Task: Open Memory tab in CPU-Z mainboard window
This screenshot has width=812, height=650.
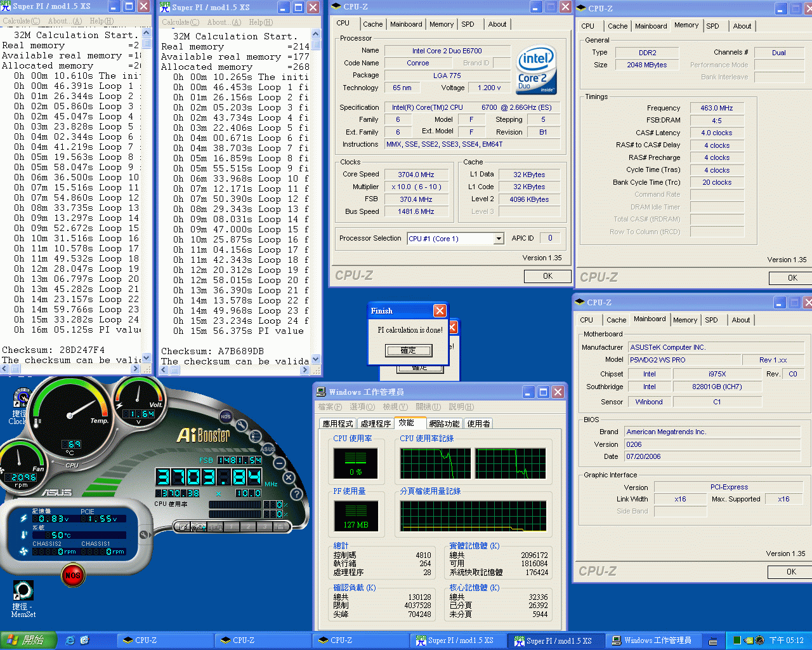Action: 685,320
